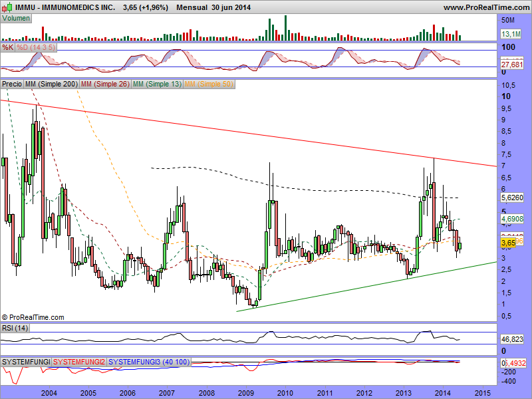Click the SYSTEMFUNGI3 (40 100) label
Viewport: 532px width, 399px height.
[x=149, y=362]
